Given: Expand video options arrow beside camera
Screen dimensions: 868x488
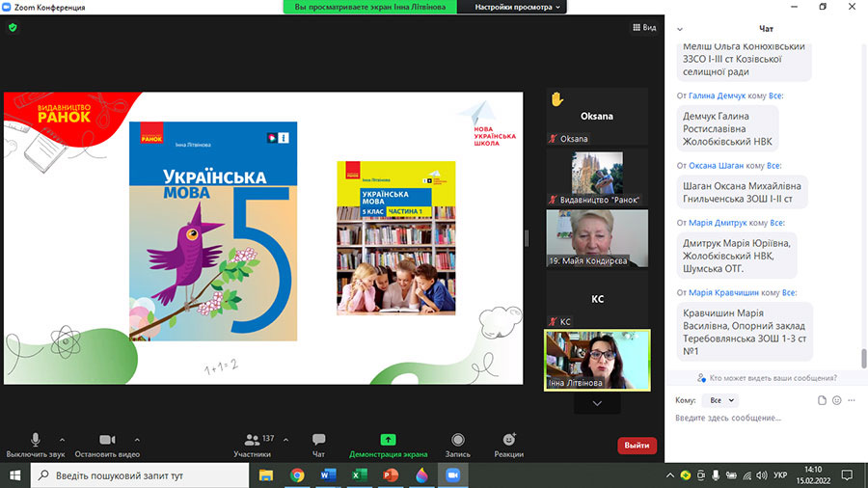Looking at the screenshot, I should tap(137, 440).
